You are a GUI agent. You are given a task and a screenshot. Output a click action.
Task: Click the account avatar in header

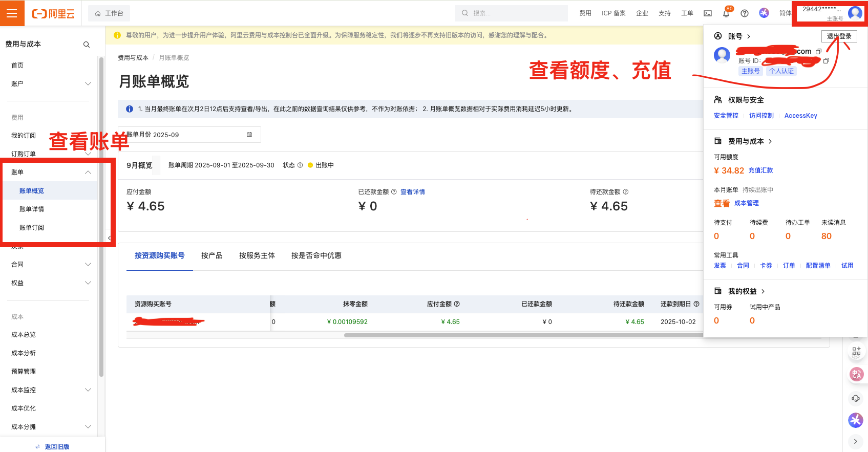pos(855,13)
